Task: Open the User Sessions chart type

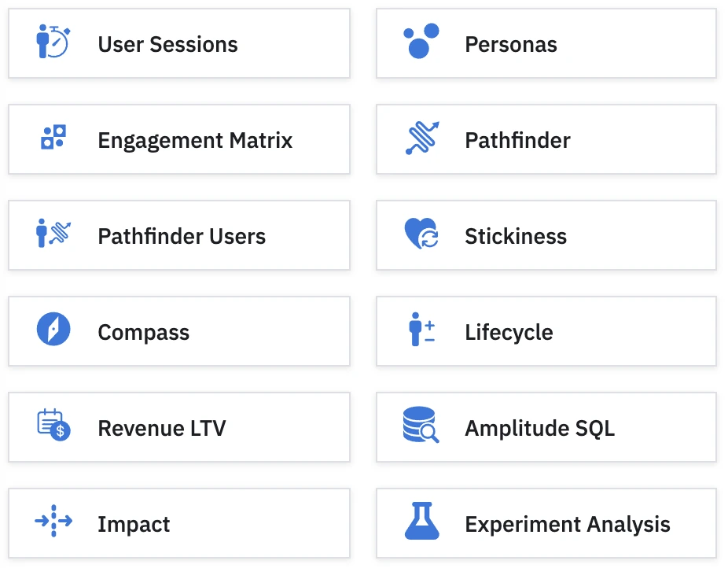Action: pos(167,44)
